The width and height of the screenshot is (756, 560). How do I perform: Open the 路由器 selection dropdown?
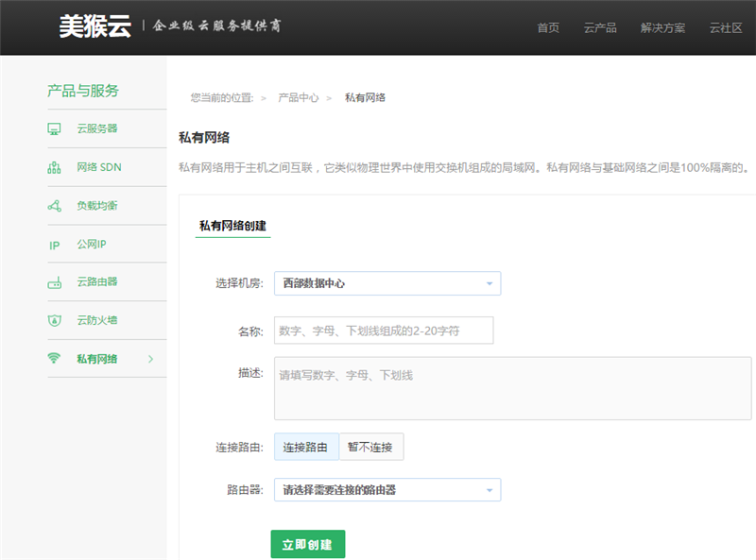pos(387,489)
